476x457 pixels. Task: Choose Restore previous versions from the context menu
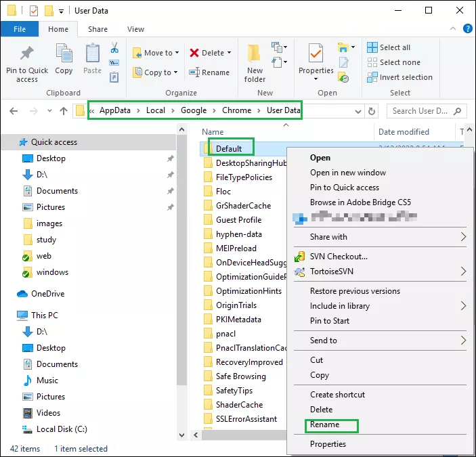355,291
